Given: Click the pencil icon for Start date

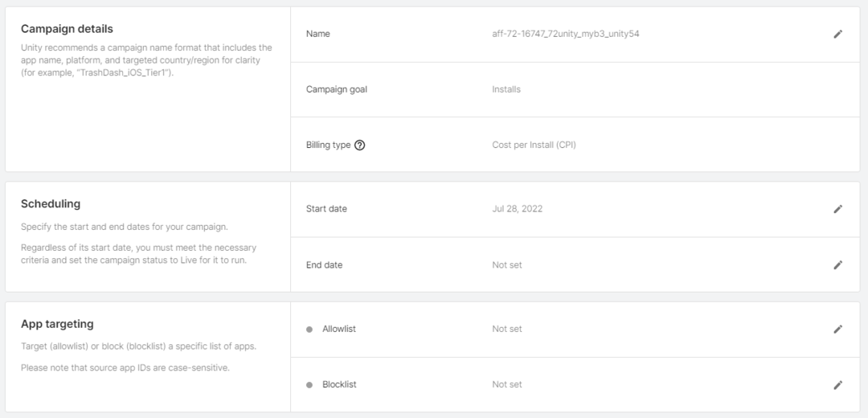Looking at the screenshot, I should (837, 209).
